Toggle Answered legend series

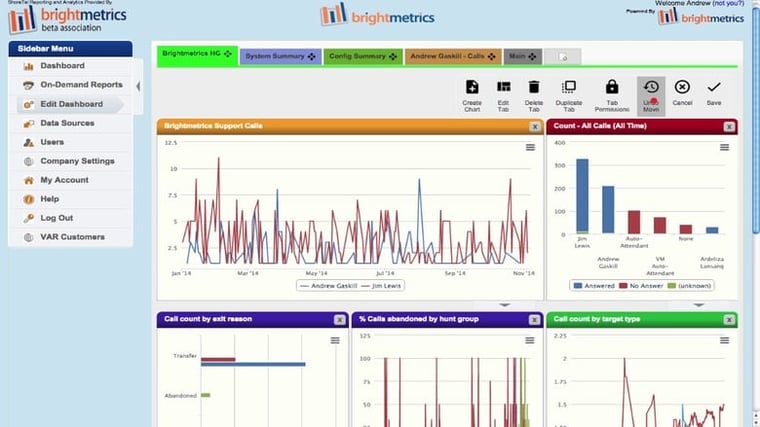[594, 286]
